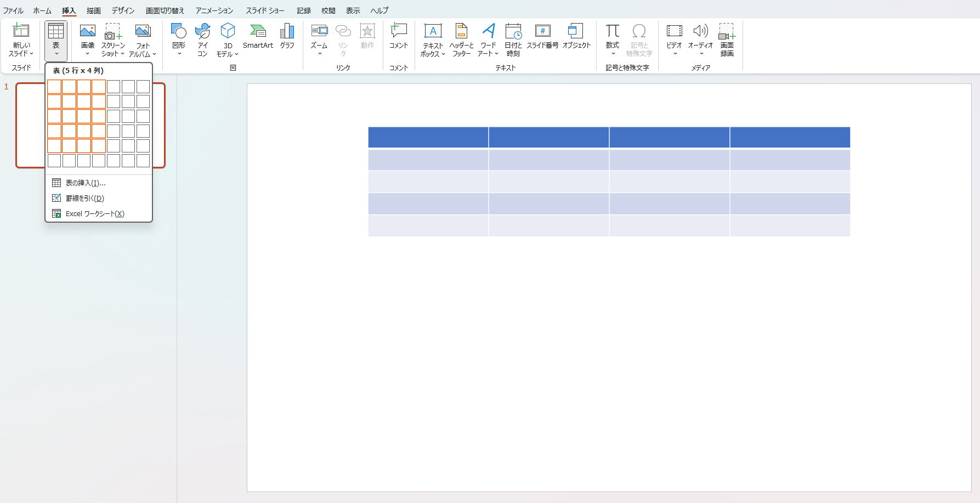The height and width of the screenshot is (503, 980).
Task: Click the Photo Album (フォトアルバム) icon
Action: pos(143,31)
